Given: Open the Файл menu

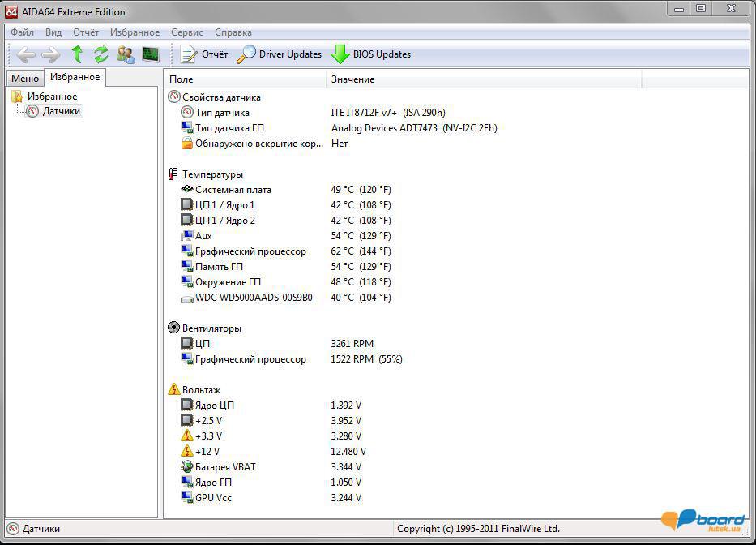Looking at the screenshot, I should pyautogui.click(x=22, y=32).
